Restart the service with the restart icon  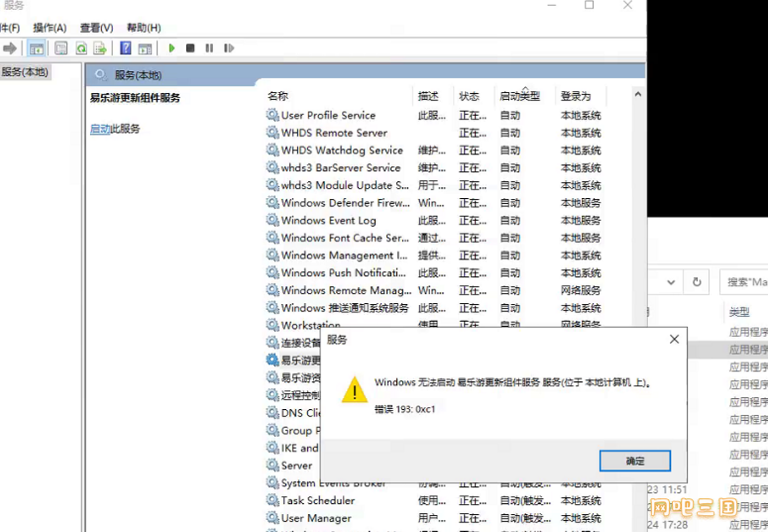(x=229, y=48)
